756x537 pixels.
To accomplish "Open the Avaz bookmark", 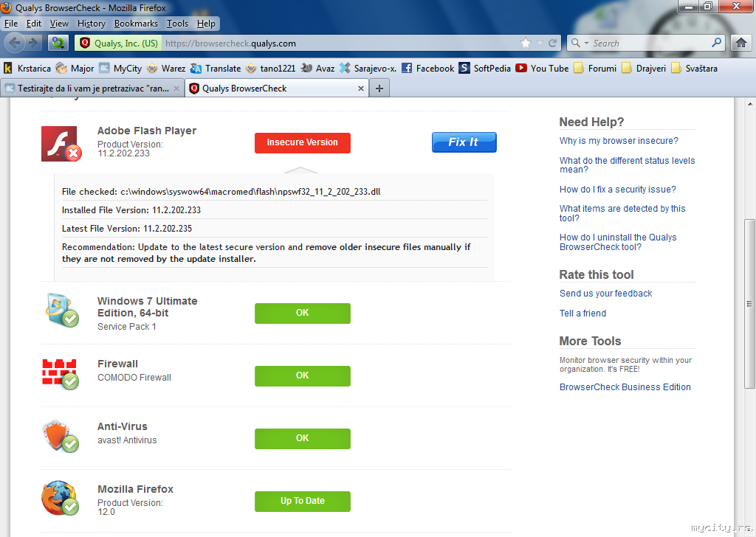I will pos(317,69).
